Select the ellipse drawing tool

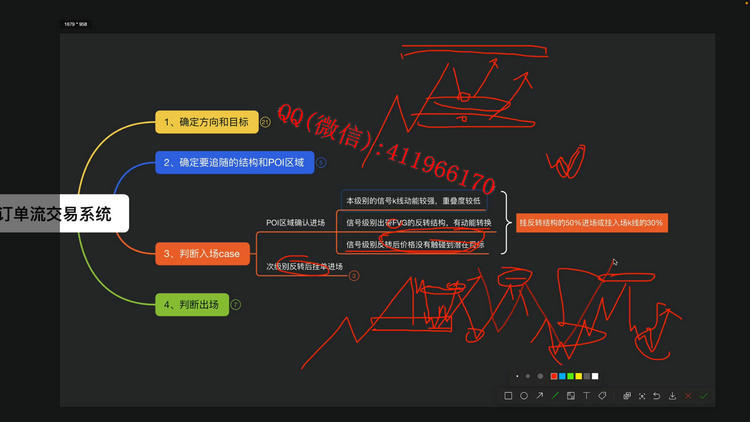[x=524, y=396]
